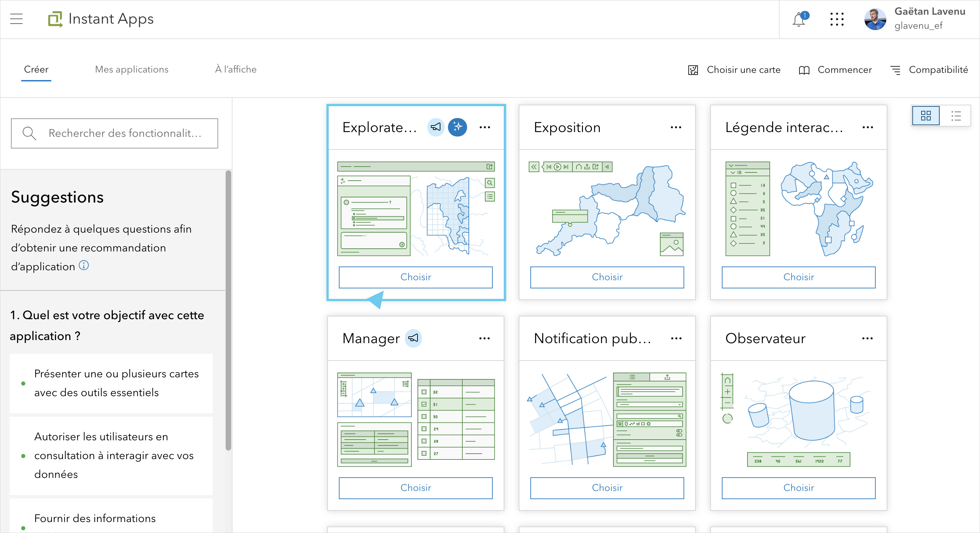Open more options for Manager card
Image resolution: width=980 pixels, height=533 pixels.
[x=485, y=338]
